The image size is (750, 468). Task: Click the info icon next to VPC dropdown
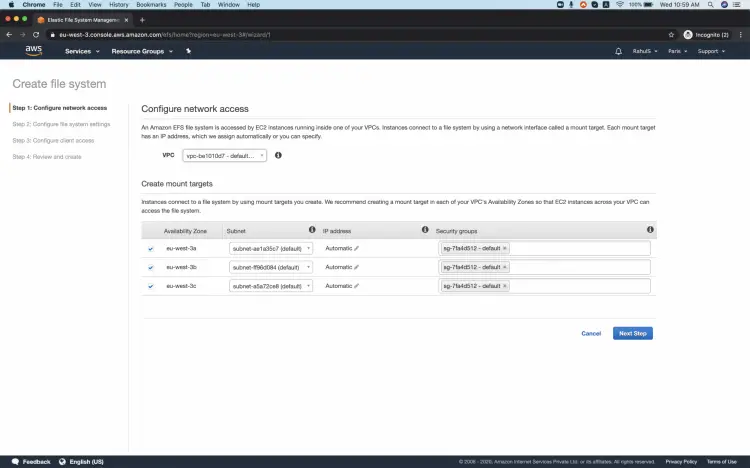tap(278, 155)
